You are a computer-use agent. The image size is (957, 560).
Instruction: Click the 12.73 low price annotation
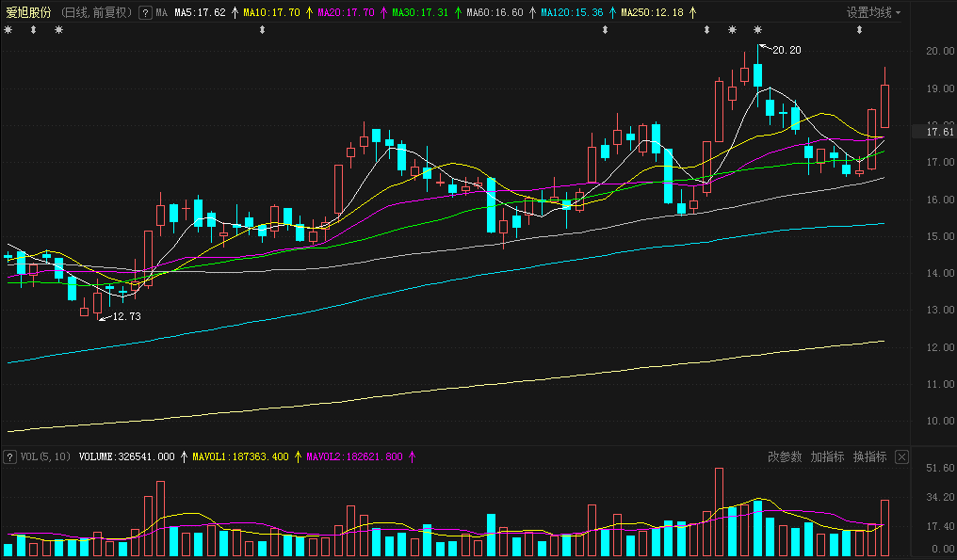tap(126, 317)
